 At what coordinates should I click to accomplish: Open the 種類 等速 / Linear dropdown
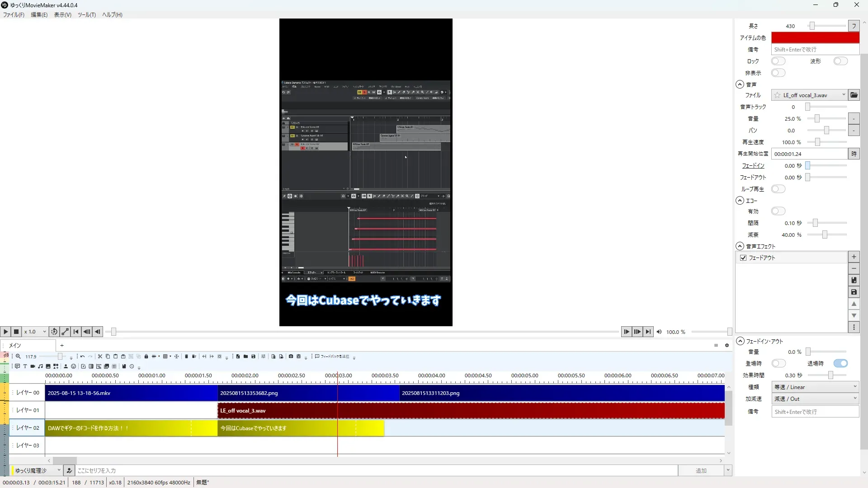(815, 387)
